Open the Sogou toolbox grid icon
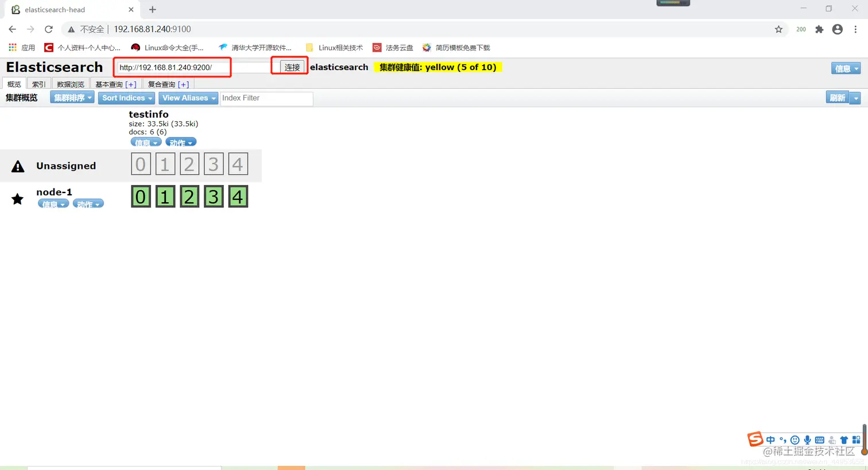Image resolution: width=868 pixels, height=470 pixels. point(856,440)
